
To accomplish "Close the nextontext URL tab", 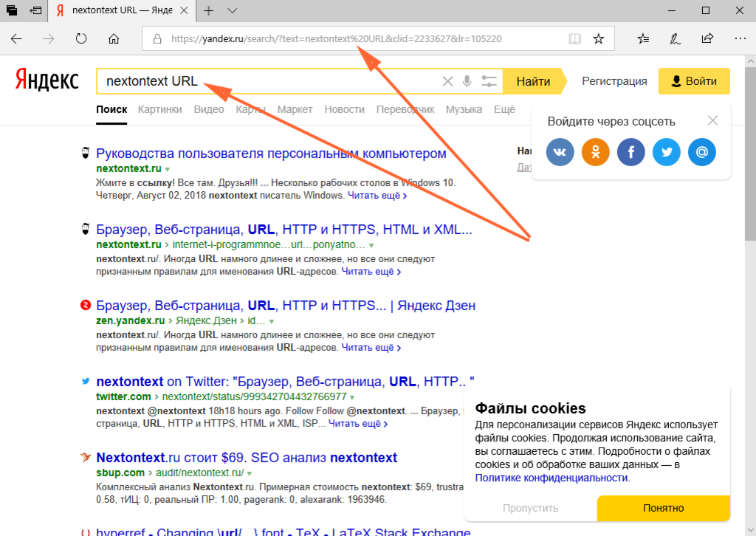I will pos(184,10).
